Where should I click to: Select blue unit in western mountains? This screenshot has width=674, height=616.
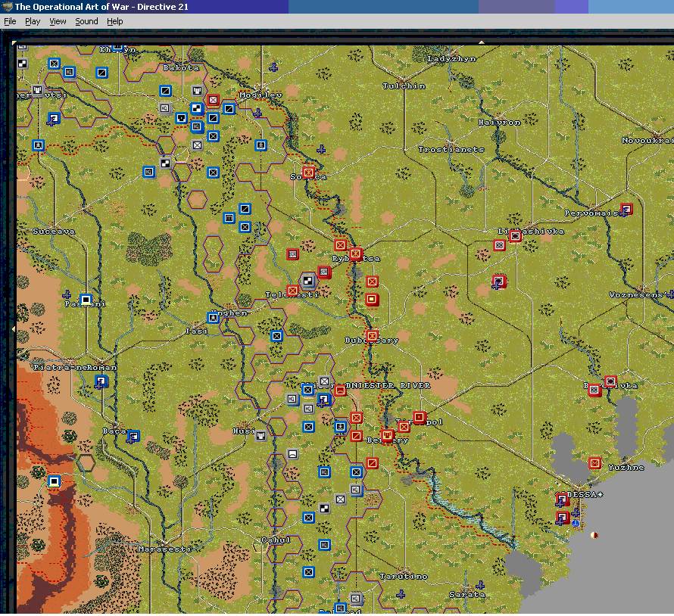coord(55,481)
